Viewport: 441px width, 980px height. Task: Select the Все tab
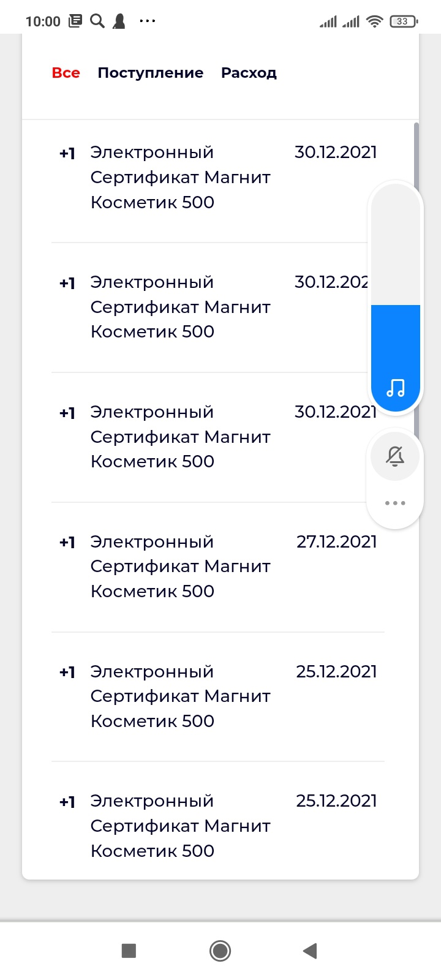point(66,73)
